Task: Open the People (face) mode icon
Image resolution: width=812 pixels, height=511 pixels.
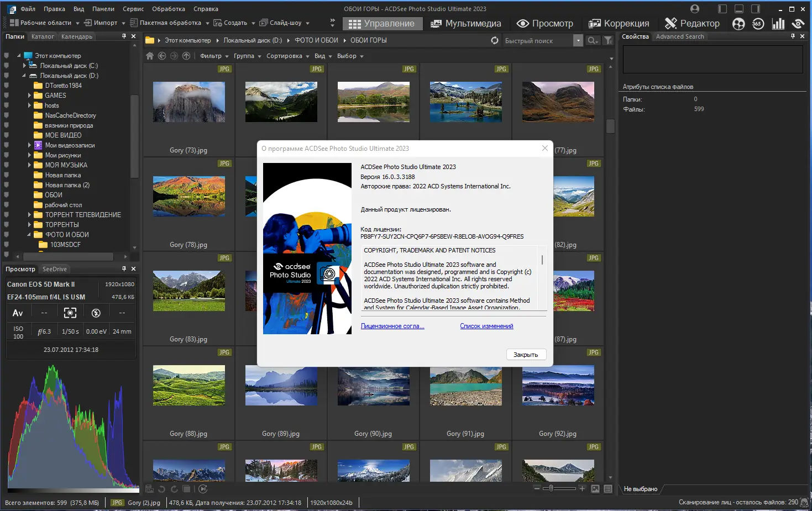Action: click(x=738, y=23)
